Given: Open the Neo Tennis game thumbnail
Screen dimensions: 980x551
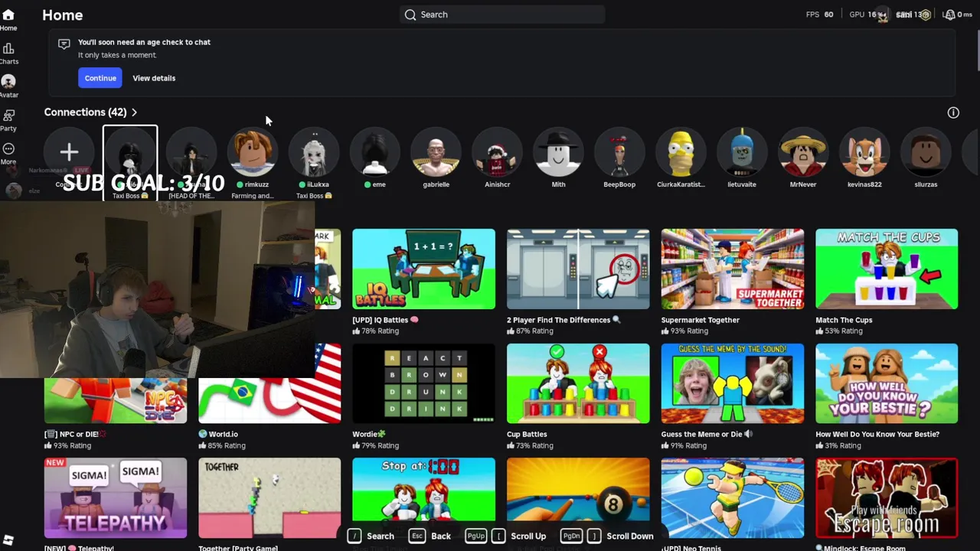Looking at the screenshot, I should pyautogui.click(x=733, y=497).
